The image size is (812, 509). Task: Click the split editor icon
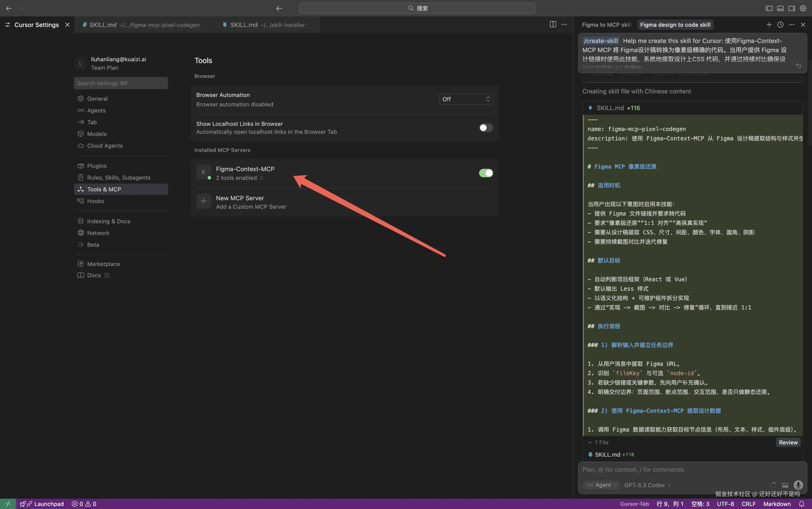[x=553, y=24]
